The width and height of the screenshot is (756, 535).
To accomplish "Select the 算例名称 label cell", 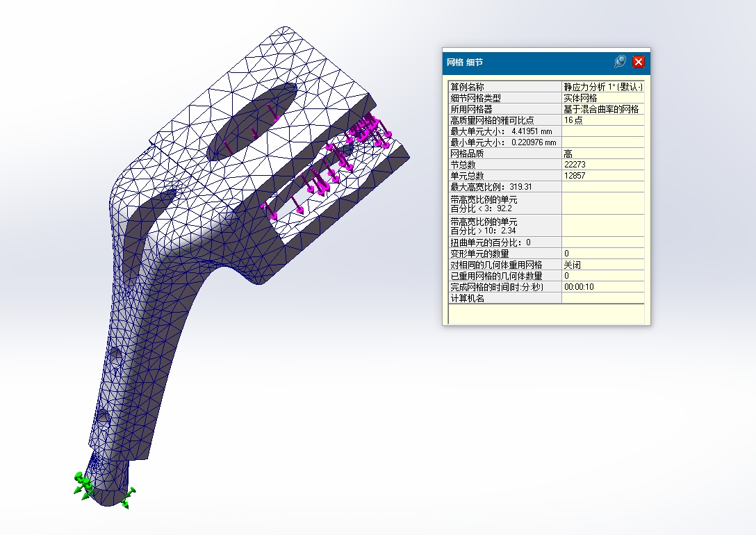I will click(x=504, y=87).
